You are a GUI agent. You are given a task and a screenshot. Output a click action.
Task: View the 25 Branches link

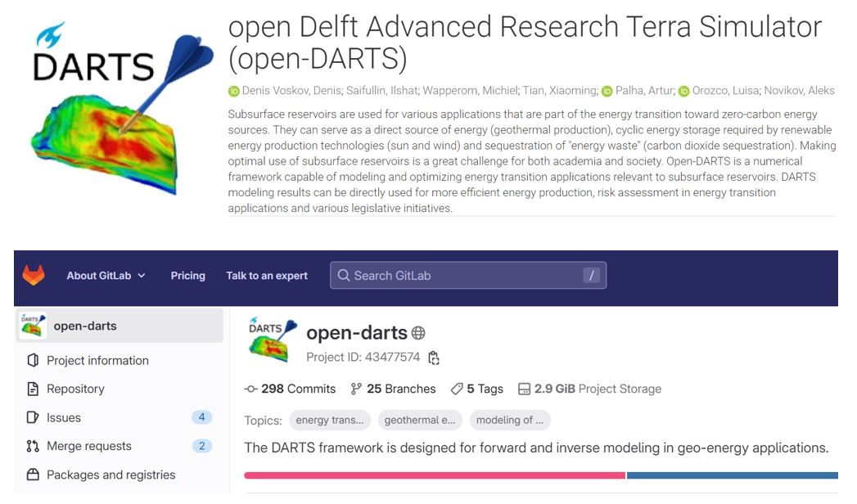(393, 389)
